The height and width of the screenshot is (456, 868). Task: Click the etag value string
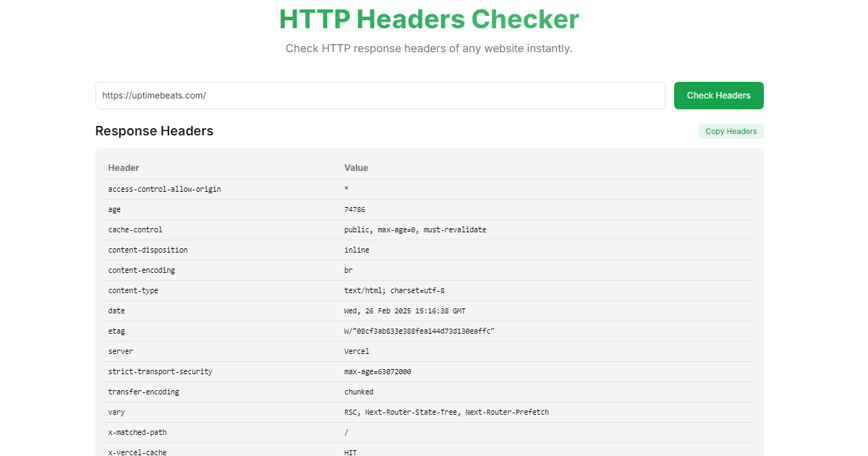420,331
